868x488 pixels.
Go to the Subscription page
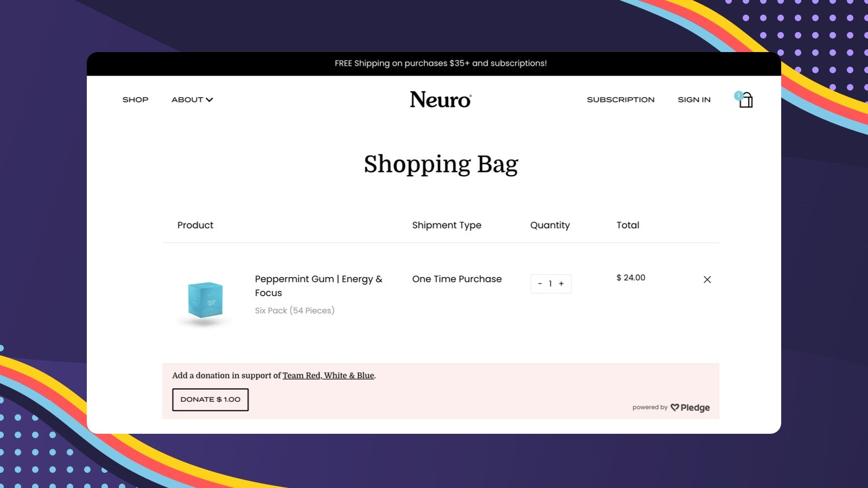click(x=621, y=100)
